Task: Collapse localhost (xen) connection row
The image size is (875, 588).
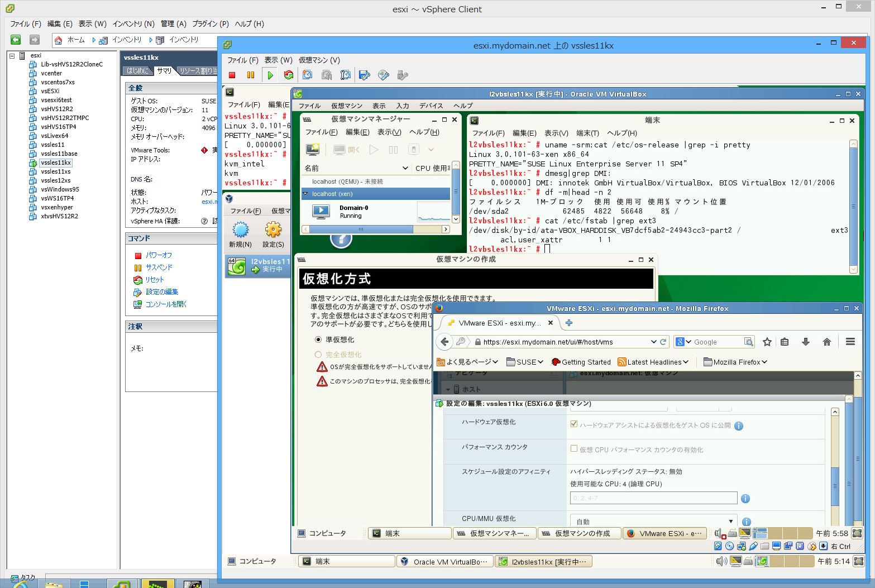Action: point(305,194)
